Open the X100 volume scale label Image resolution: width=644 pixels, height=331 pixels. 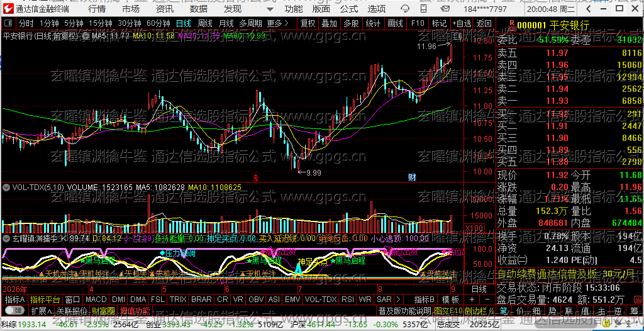[x=473, y=228]
